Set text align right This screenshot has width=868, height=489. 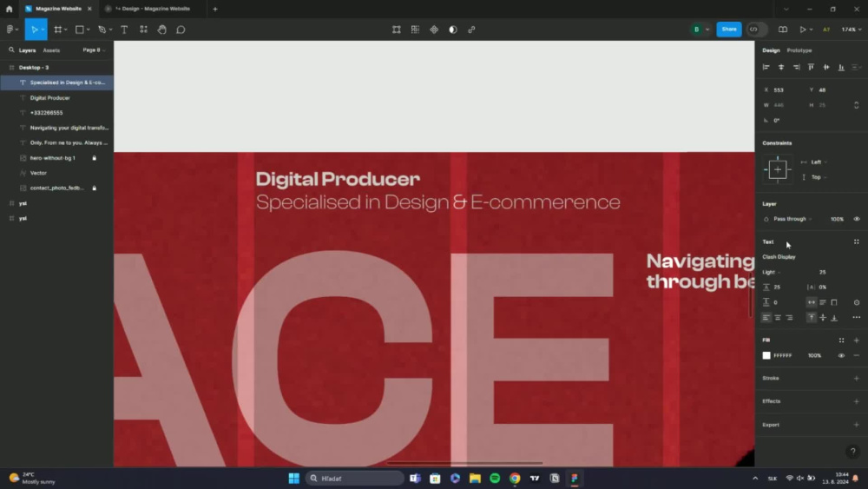789,317
